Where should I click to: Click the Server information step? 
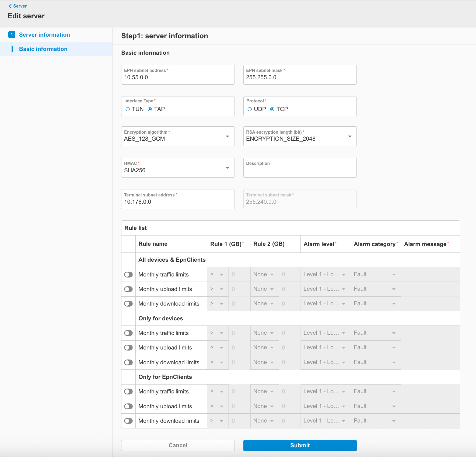pos(44,34)
